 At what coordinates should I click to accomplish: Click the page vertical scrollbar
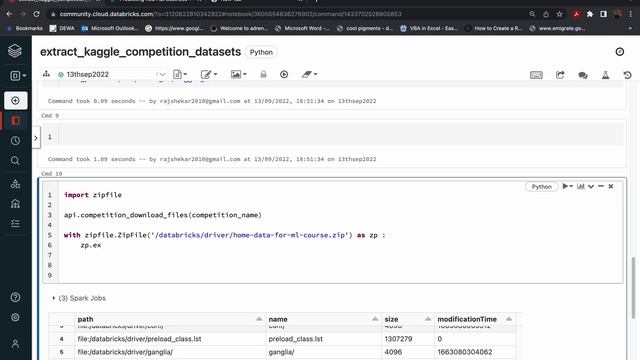point(633,288)
